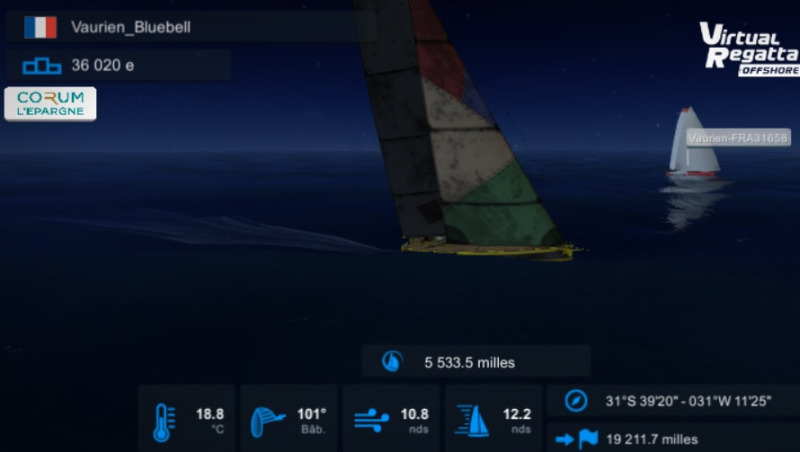Click the 12.2 nds boat speed value
800x452 pixels.
(x=517, y=420)
